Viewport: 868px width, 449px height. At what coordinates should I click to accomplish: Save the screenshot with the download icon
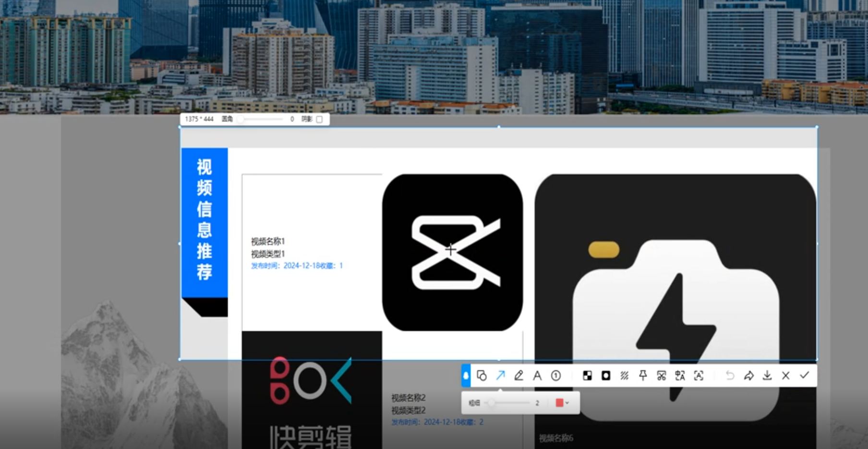point(767,376)
